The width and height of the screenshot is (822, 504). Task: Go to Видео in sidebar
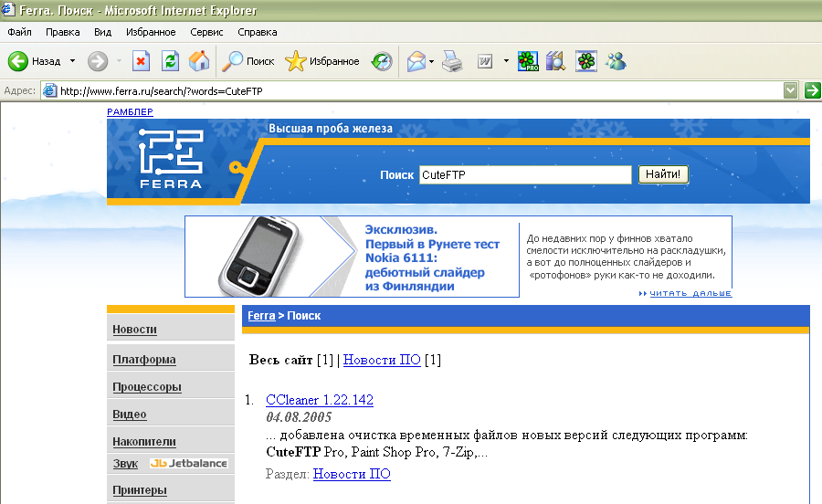[x=130, y=415]
